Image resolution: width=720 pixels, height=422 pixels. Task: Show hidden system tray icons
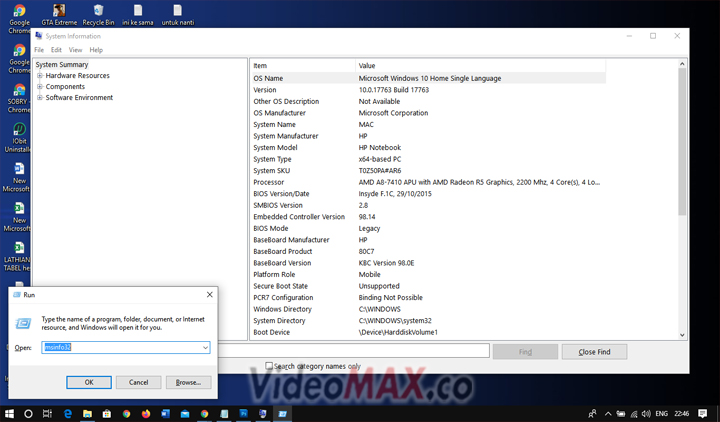pyautogui.click(x=608, y=414)
